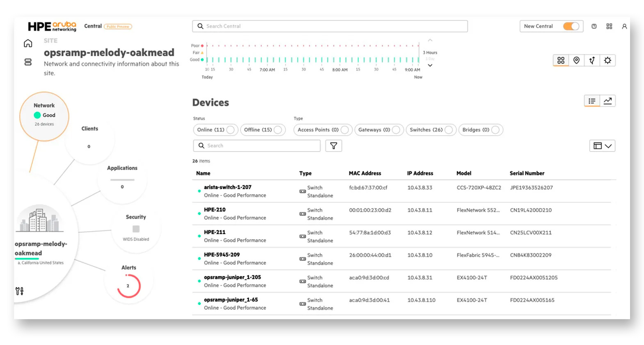Image resolution: width=644 pixels, height=345 pixels.
Task: Click the Home icon in left sidebar
Action: [x=28, y=43]
